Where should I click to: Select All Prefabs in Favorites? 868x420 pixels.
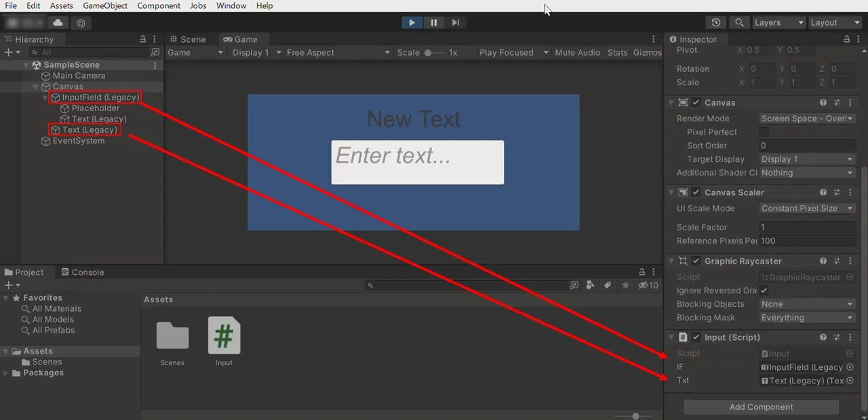coord(53,331)
